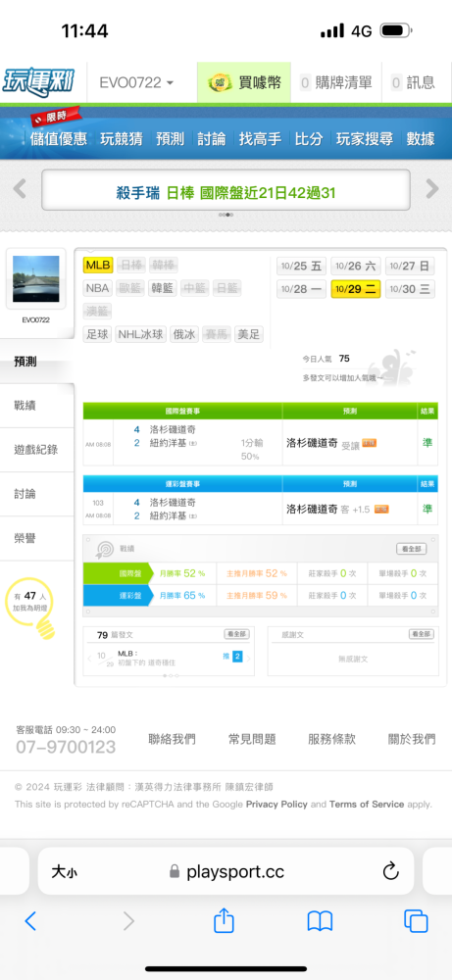Open the 殺手瑞 日棒 banner link

point(226,192)
